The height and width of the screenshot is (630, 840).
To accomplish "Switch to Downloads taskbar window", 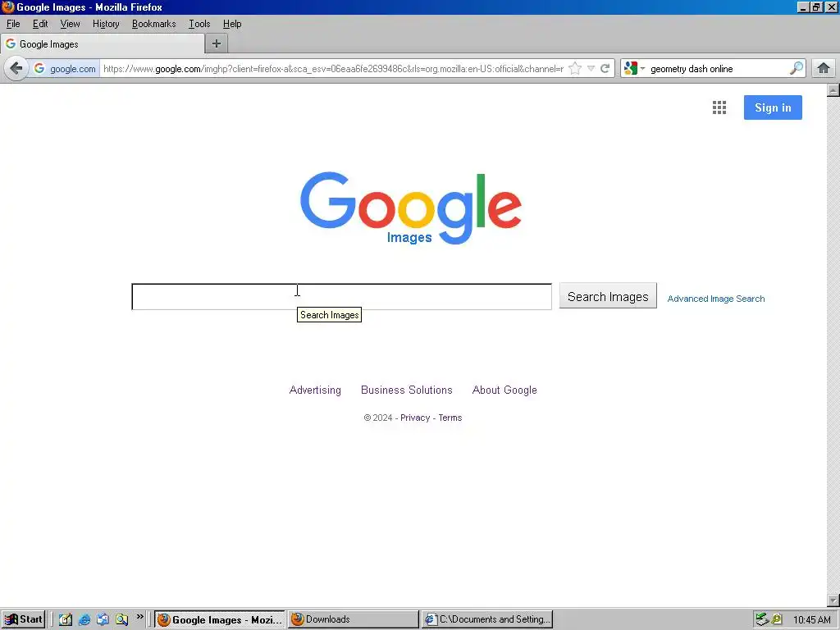I will [353, 619].
